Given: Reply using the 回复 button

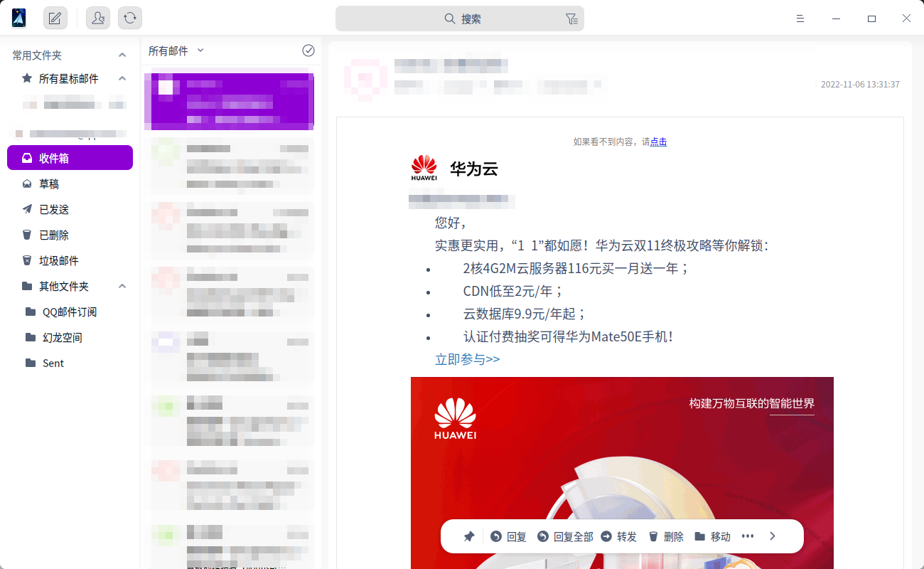Looking at the screenshot, I should click(x=508, y=536).
